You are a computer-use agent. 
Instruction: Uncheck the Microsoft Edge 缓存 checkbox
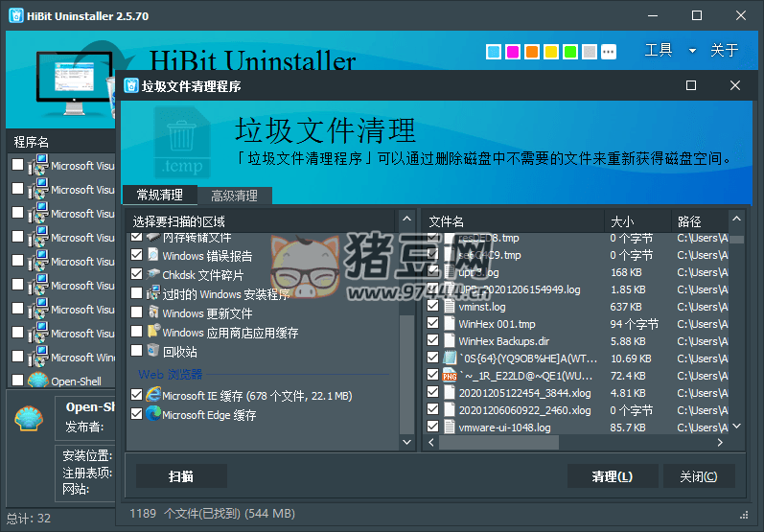[137, 414]
